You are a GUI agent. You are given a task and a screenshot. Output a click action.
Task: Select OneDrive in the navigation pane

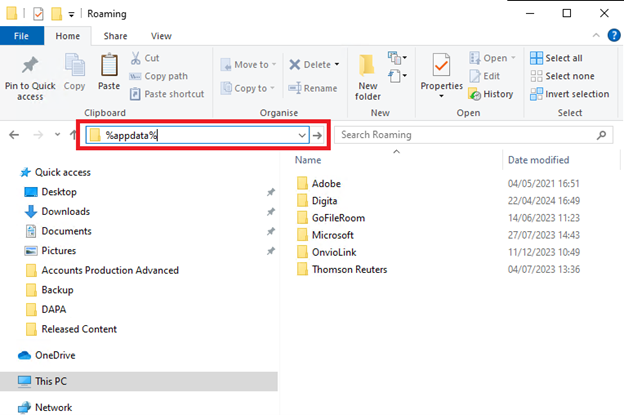56,355
